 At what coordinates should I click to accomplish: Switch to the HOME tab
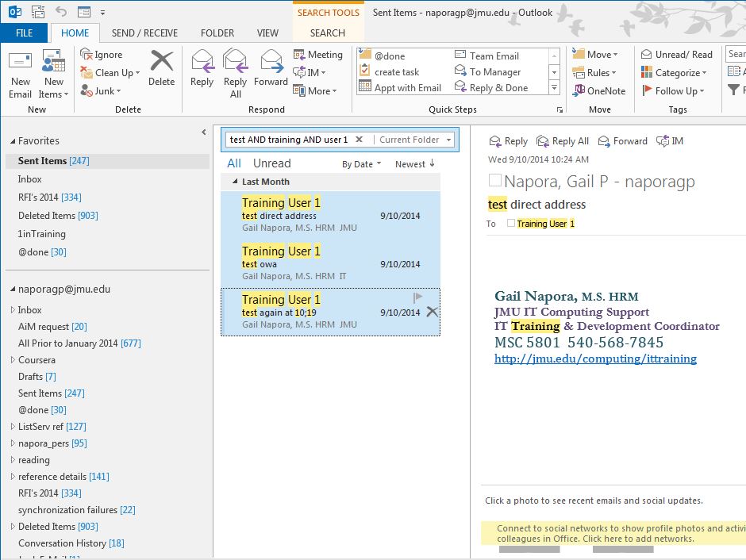click(x=75, y=33)
